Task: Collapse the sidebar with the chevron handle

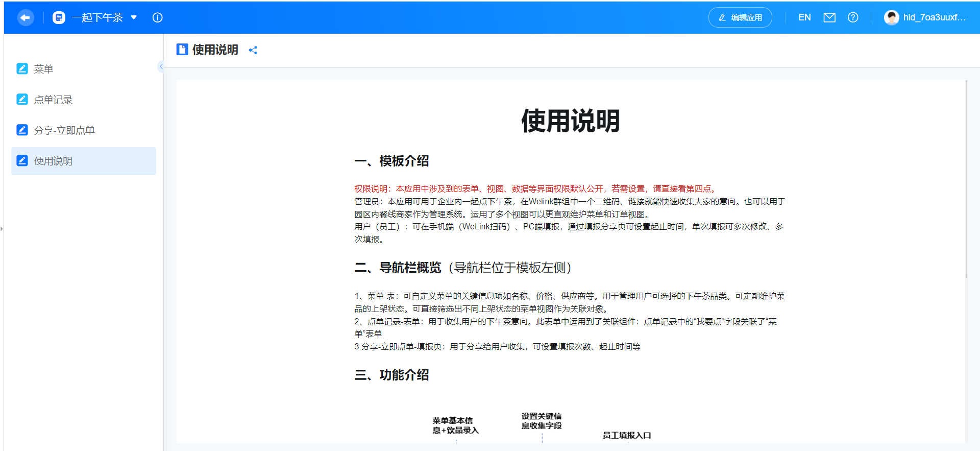Action: coord(161,66)
